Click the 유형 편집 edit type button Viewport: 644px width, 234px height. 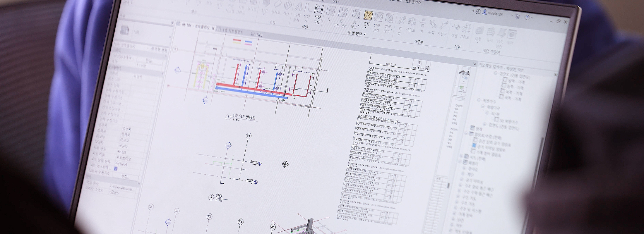coord(159,50)
